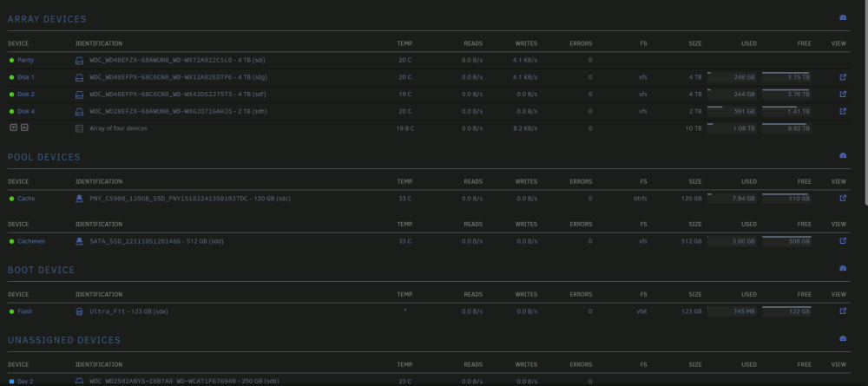Screen dimensions: 868x386
Task: Click Disk 1 used bar showing 248 GB
Action: tap(732, 77)
